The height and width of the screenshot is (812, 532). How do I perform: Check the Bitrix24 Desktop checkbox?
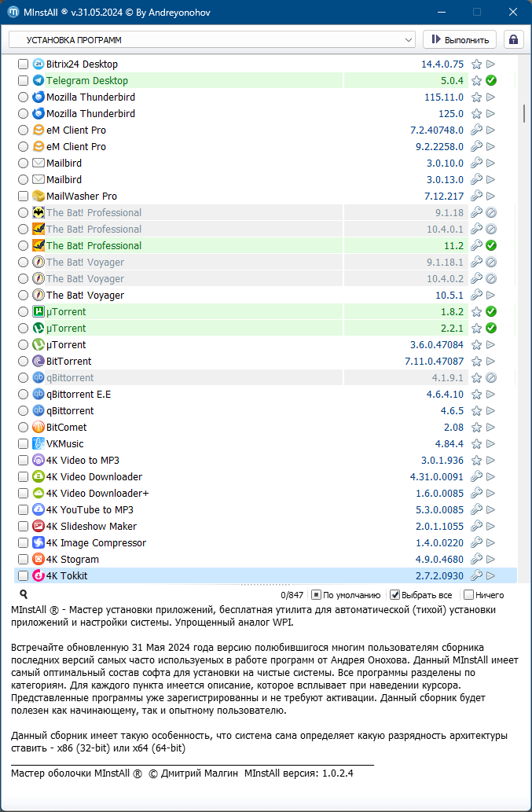coord(23,64)
